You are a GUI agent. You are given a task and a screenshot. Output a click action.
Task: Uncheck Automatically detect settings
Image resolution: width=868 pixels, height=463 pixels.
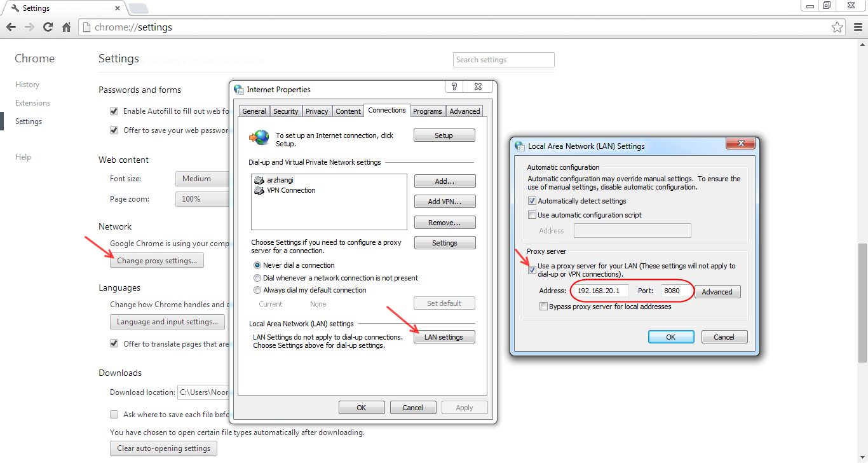(x=532, y=201)
